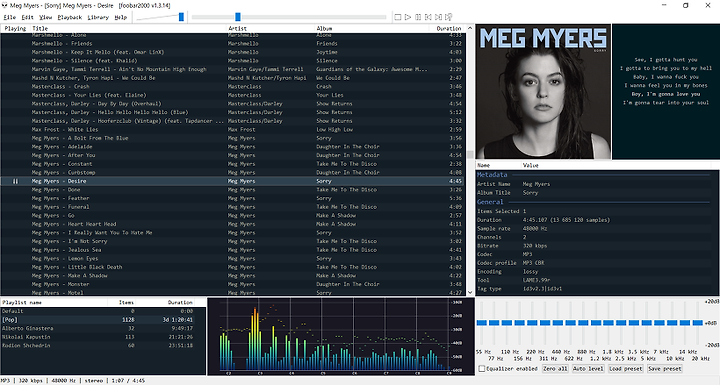Click the pause indicator on Desire row
The width and height of the screenshot is (720, 385).
point(15,181)
